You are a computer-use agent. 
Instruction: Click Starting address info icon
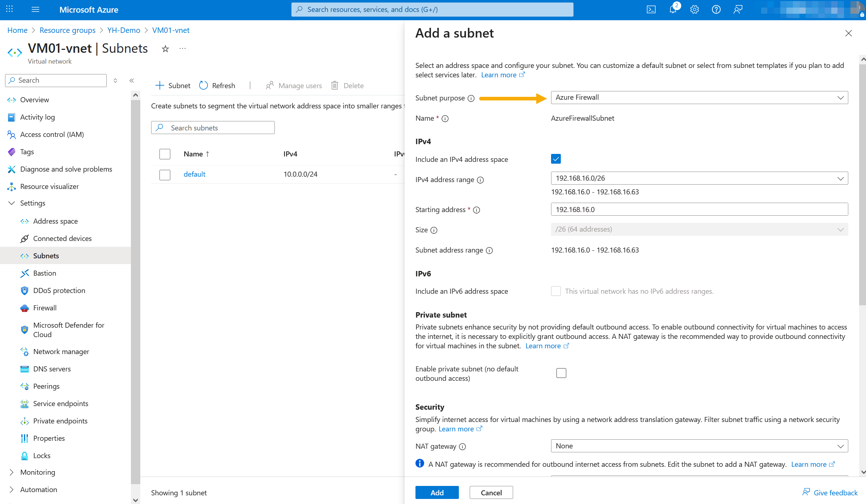[x=477, y=210]
